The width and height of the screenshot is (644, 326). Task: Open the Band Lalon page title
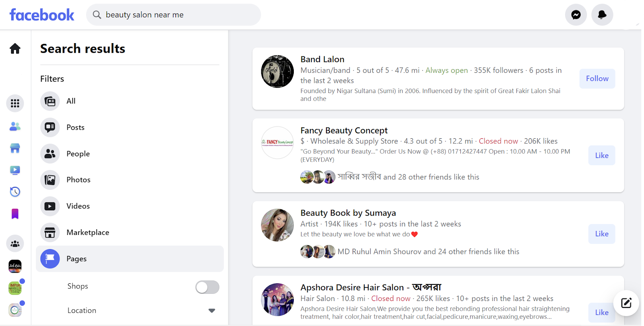pyautogui.click(x=322, y=59)
